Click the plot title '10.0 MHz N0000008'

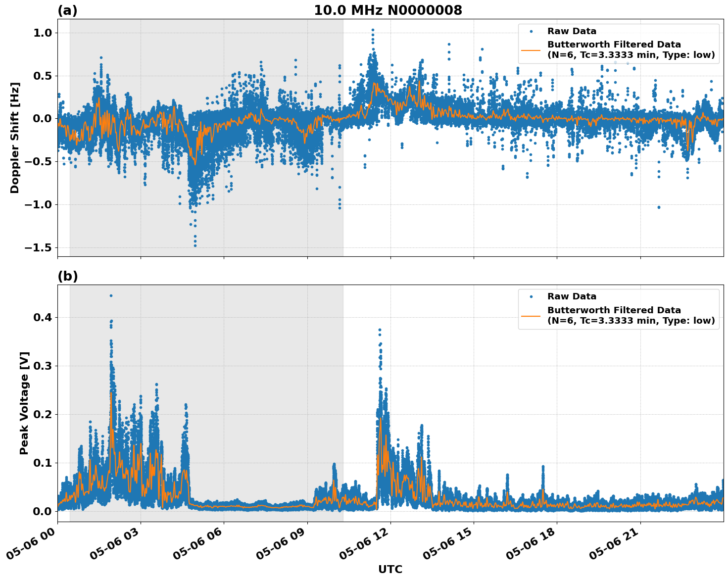(x=388, y=10)
